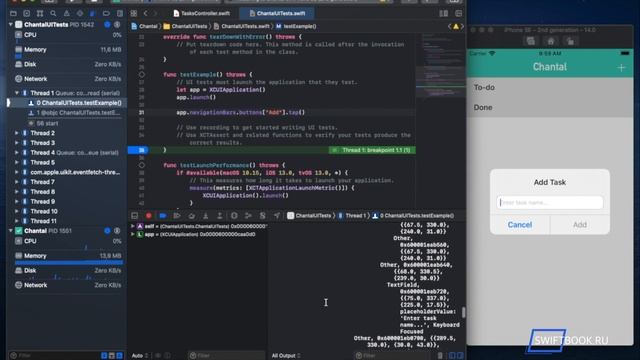The height and width of the screenshot is (360, 640).
Task: Open the Find navigator magnifier icon
Action: (x=53, y=13)
